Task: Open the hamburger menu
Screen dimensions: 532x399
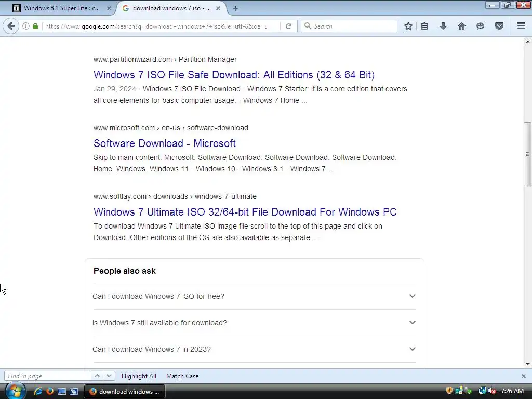Action: (521, 26)
